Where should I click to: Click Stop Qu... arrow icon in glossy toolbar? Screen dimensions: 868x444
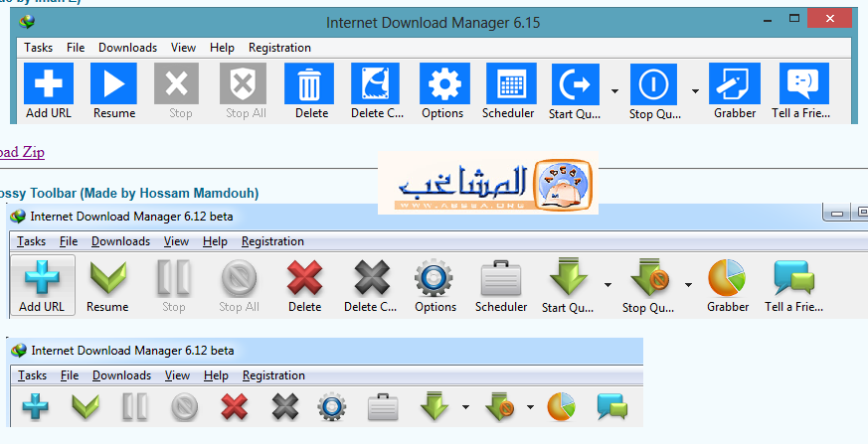click(x=649, y=277)
